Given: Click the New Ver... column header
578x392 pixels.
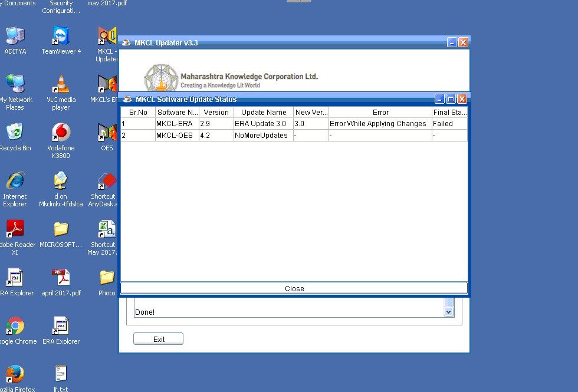Looking at the screenshot, I should [311, 113].
